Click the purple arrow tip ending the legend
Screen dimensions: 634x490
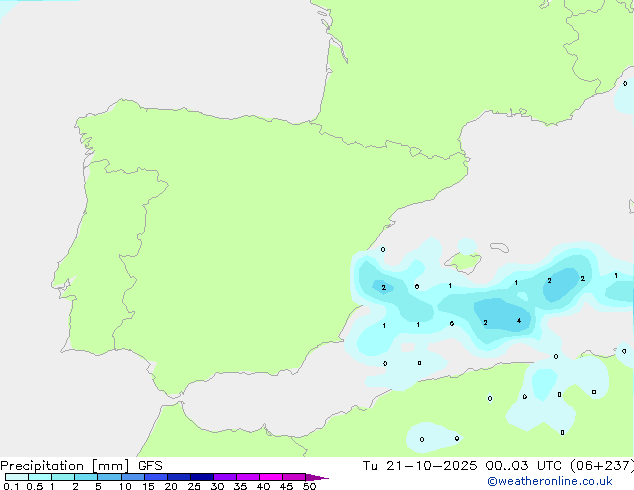click(317, 477)
